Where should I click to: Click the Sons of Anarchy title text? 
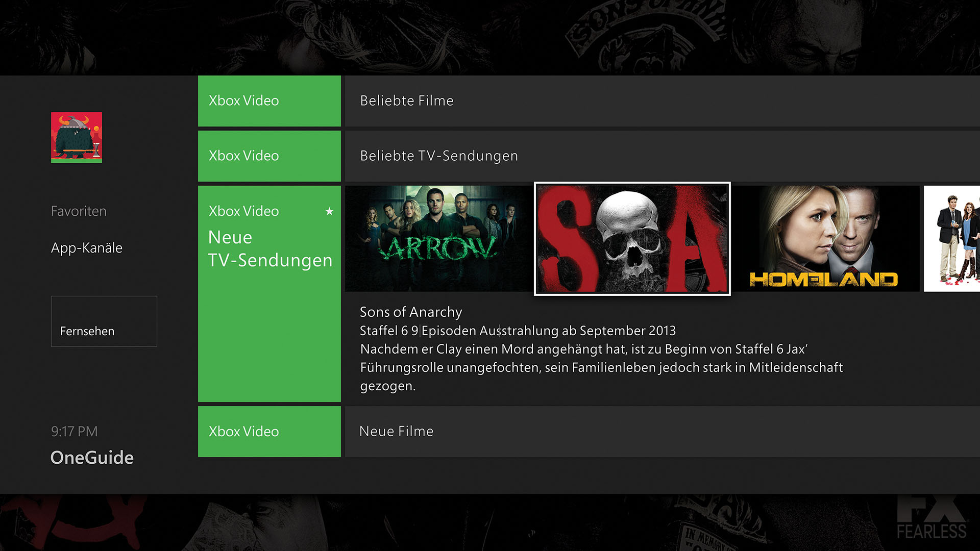411,312
